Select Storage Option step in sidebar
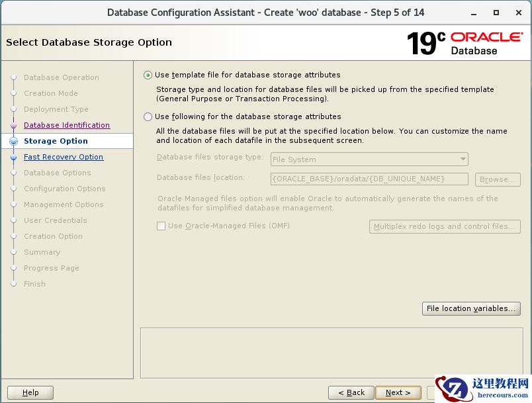 click(x=56, y=141)
